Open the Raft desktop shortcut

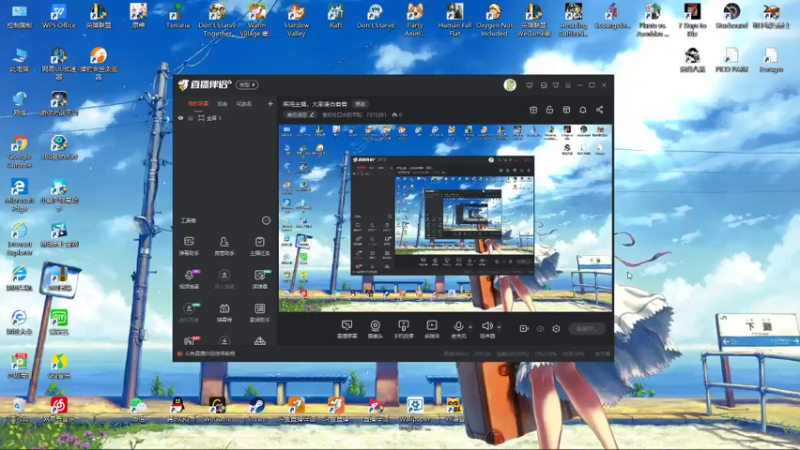[x=336, y=16]
